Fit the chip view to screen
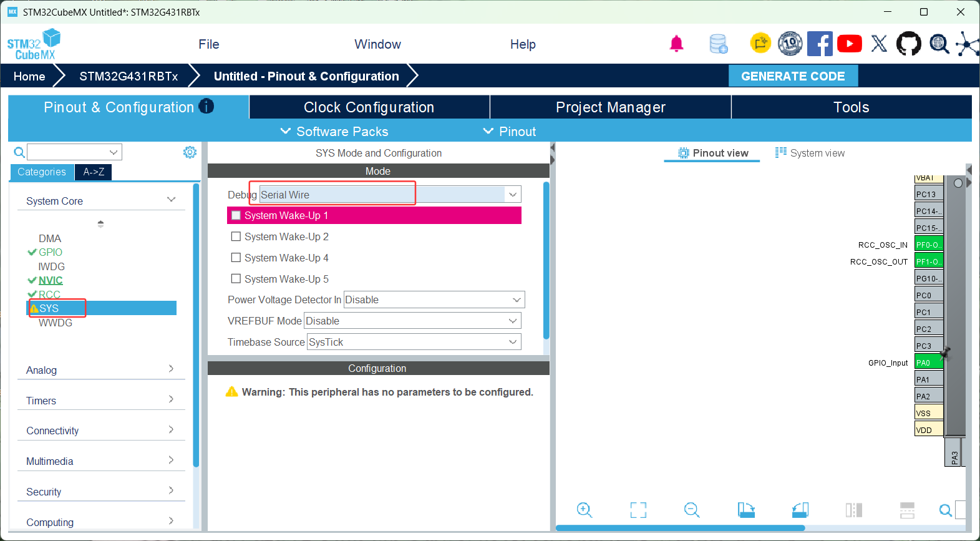 coord(638,510)
